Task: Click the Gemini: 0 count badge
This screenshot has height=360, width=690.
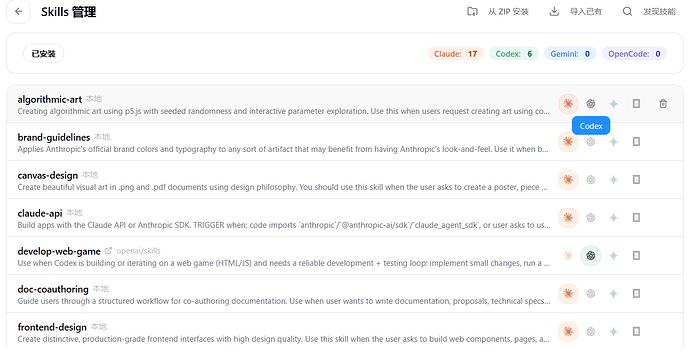Action: click(x=570, y=54)
